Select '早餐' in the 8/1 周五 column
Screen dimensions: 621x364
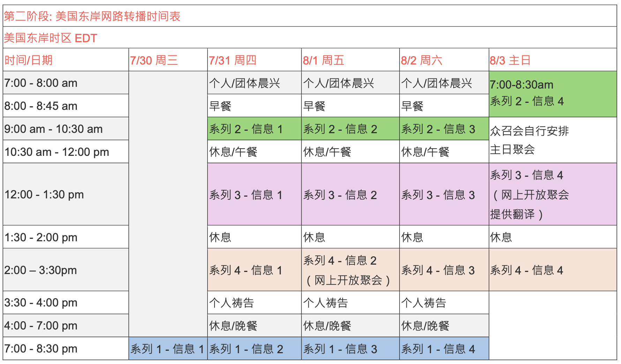click(x=350, y=106)
